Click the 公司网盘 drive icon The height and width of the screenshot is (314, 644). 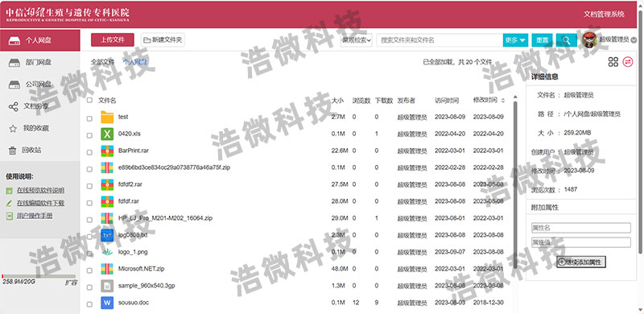tap(14, 85)
